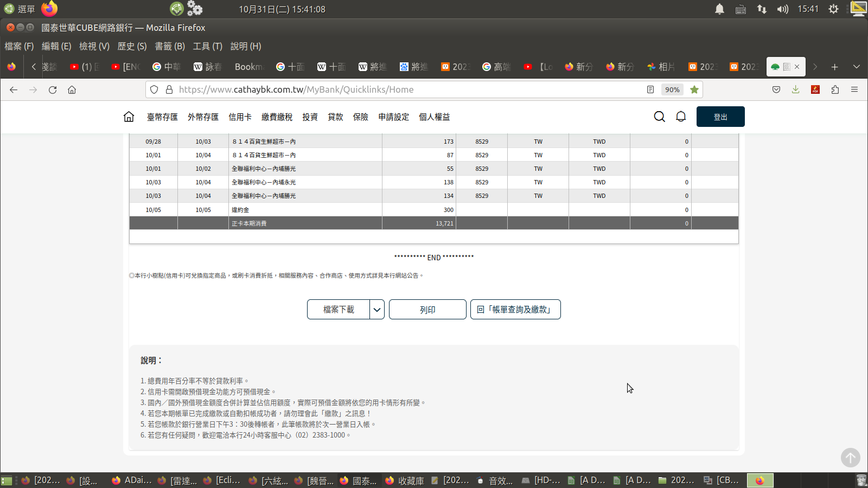
Task: Click the Firefox home button
Action: (72, 89)
